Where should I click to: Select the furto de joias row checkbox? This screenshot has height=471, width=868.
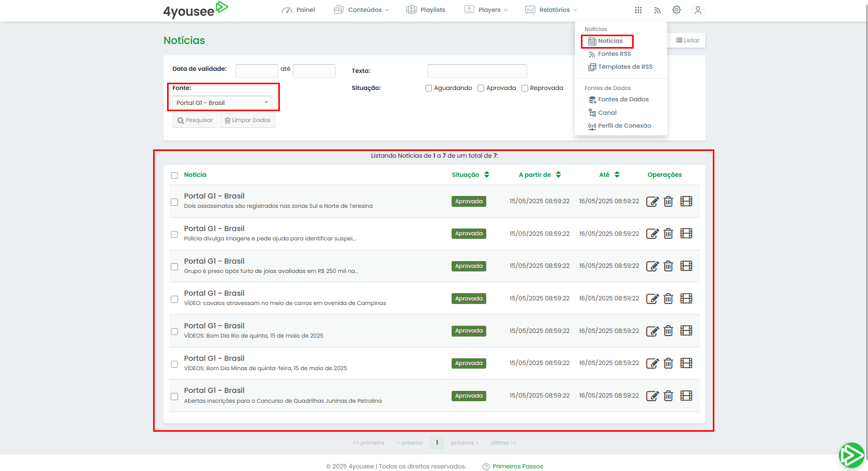pos(174,267)
